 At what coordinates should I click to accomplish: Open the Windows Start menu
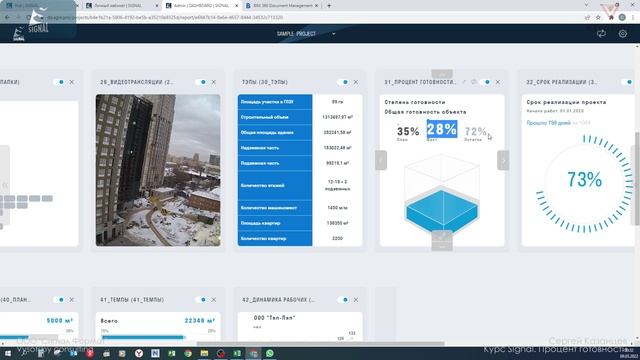[x=7, y=353]
